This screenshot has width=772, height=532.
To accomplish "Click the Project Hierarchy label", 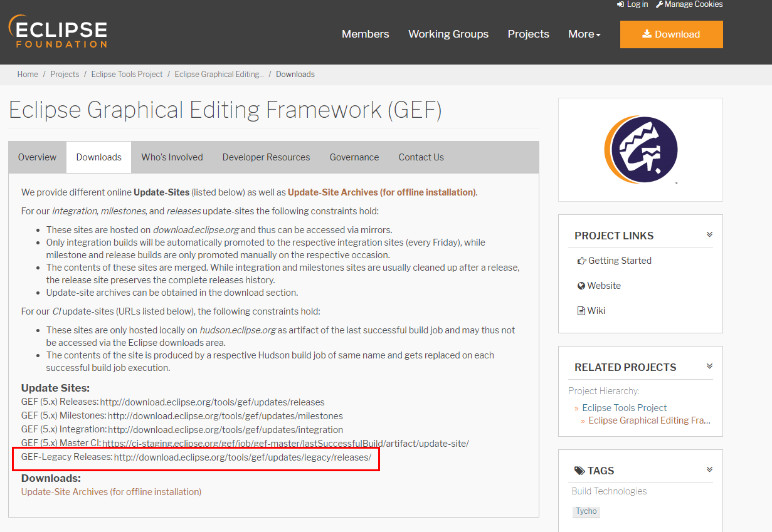I will click(604, 391).
